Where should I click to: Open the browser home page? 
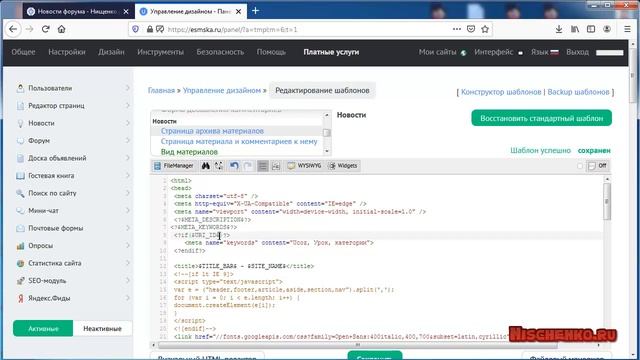click(x=61, y=29)
